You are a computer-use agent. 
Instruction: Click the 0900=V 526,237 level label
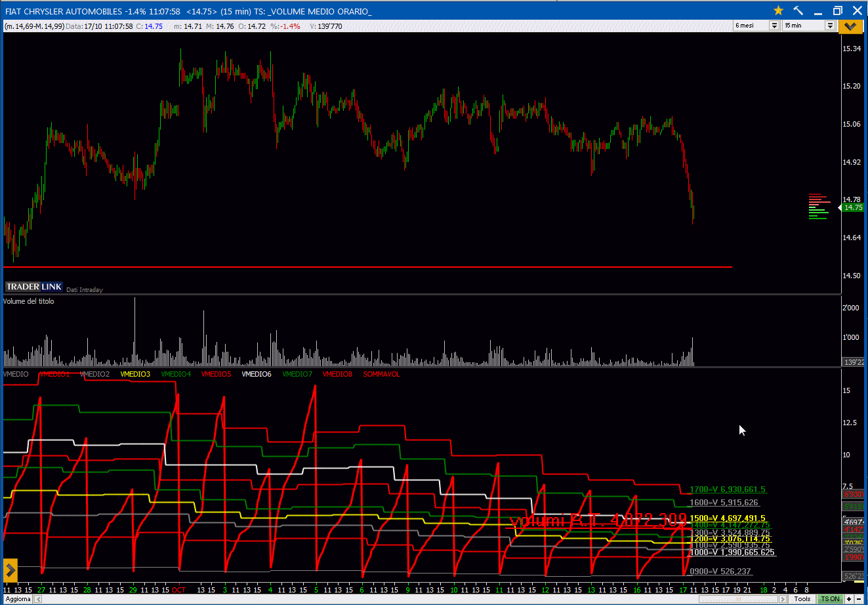pyautogui.click(x=720, y=572)
